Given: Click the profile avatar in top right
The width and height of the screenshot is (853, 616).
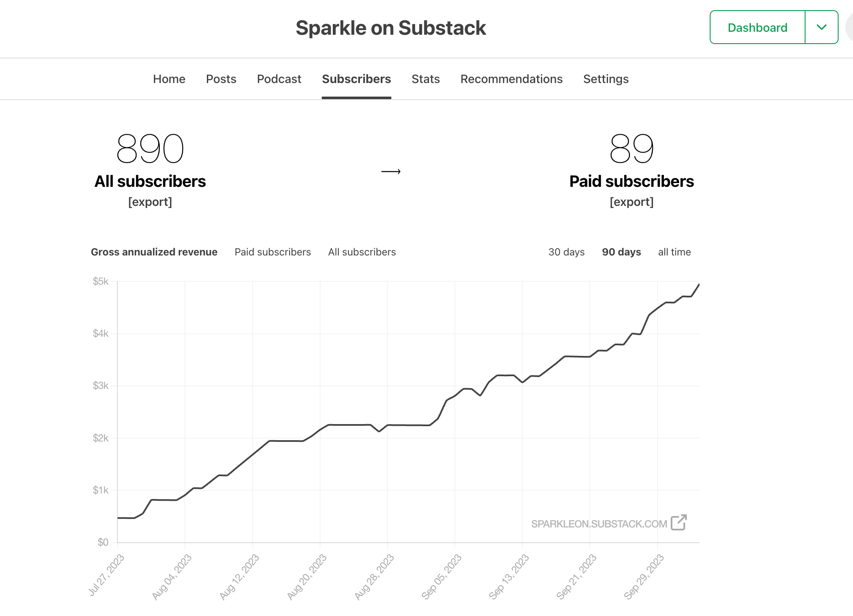Looking at the screenshot, I should (x=850, y=27).
